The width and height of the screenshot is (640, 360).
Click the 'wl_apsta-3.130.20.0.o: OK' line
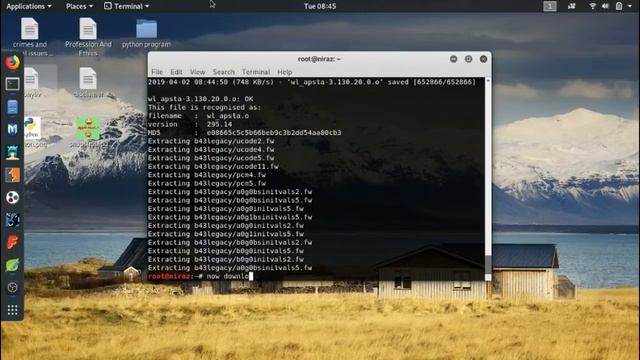pyautogui.click(x=200, y=99)
